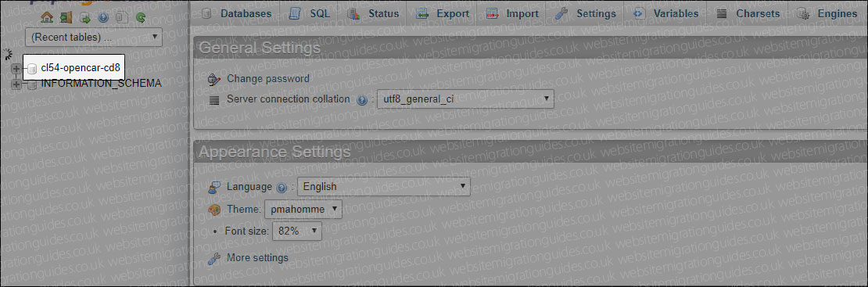The image size is (868, 287).
Task: Open the English language dropdown
Action: point(384,187)
